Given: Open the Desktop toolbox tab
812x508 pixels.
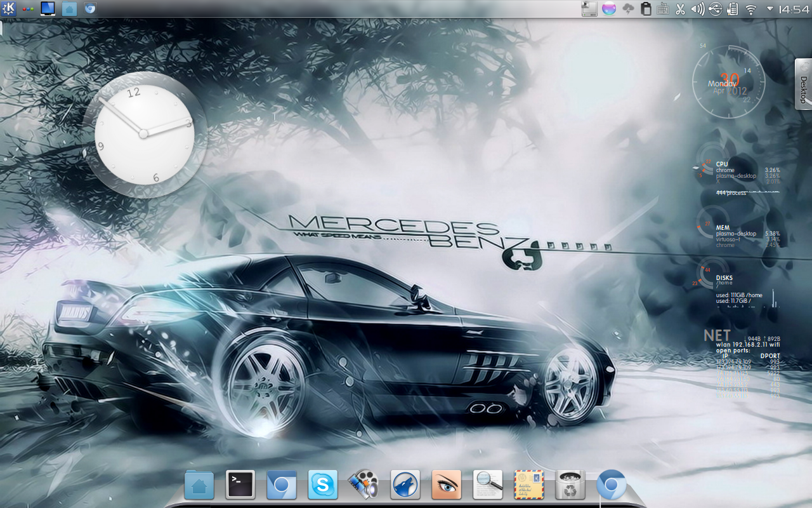Looking at the screenshot, I should click(803, 84).
